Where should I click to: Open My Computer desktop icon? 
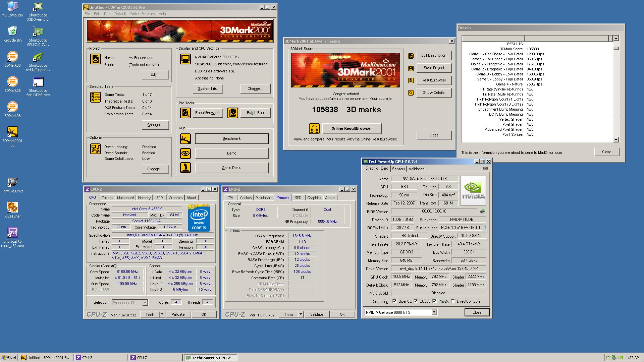12,9
